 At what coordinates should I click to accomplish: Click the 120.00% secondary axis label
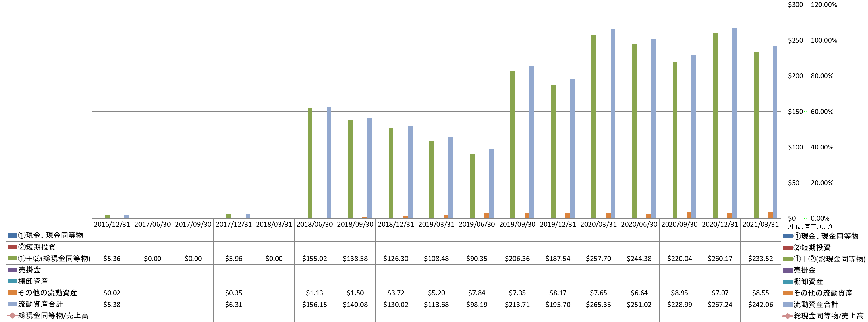(x=824, y=5)
